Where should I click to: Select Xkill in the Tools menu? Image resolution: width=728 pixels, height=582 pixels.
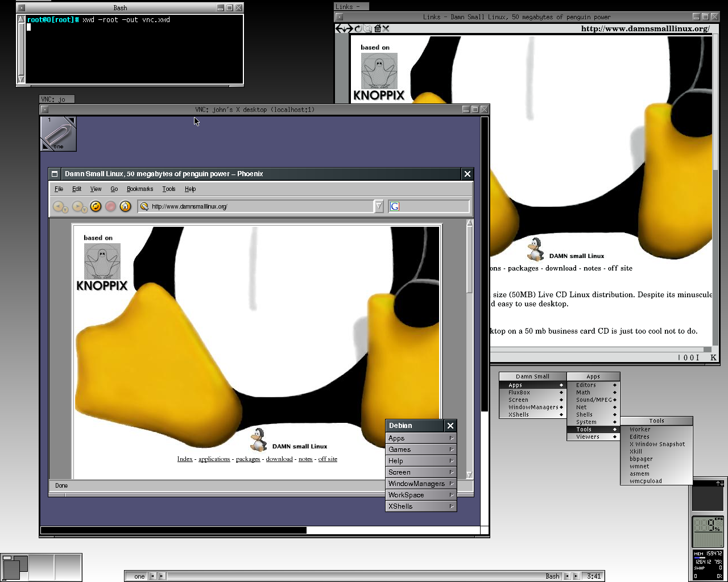tap(657, 451)
